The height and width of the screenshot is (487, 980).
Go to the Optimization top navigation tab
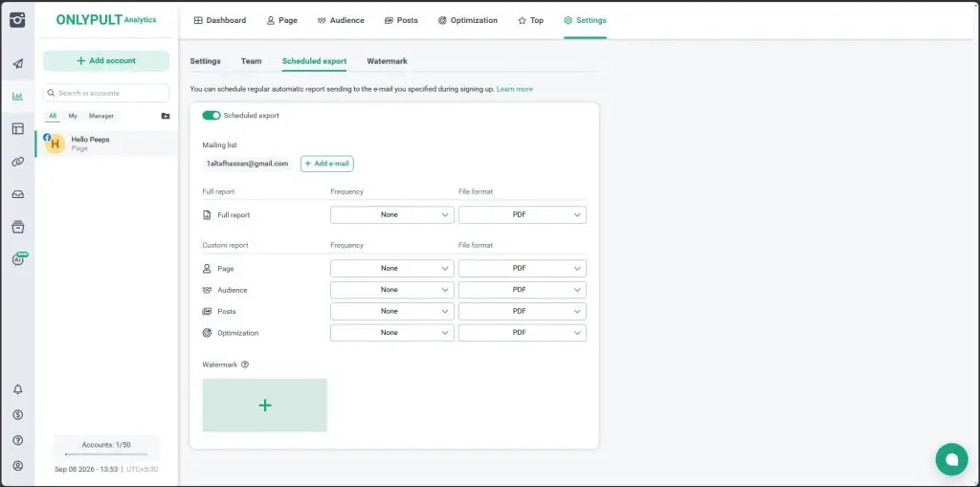tap(467, 20)
